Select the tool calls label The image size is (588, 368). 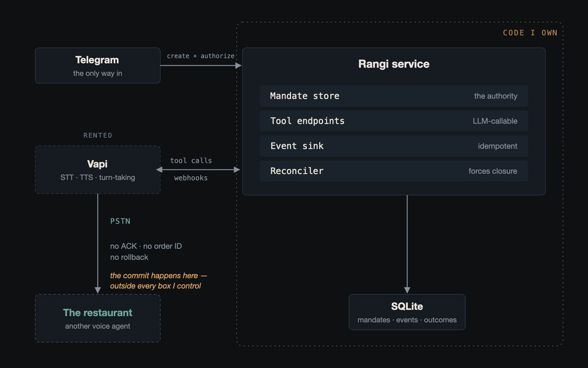coord(191,160)
